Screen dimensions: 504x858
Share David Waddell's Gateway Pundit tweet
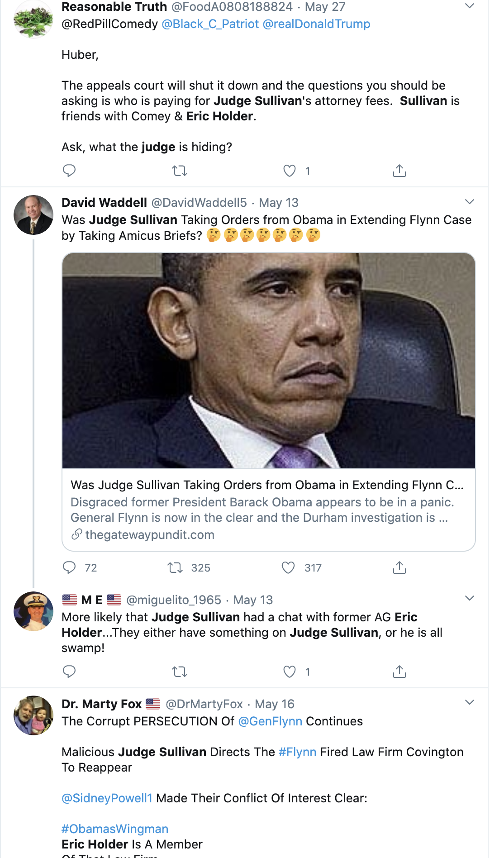coord(399,567)
